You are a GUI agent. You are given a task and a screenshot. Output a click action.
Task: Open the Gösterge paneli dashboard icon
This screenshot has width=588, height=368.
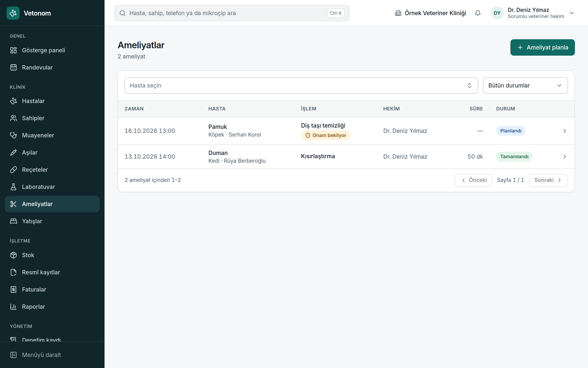[x=13, y=50]
